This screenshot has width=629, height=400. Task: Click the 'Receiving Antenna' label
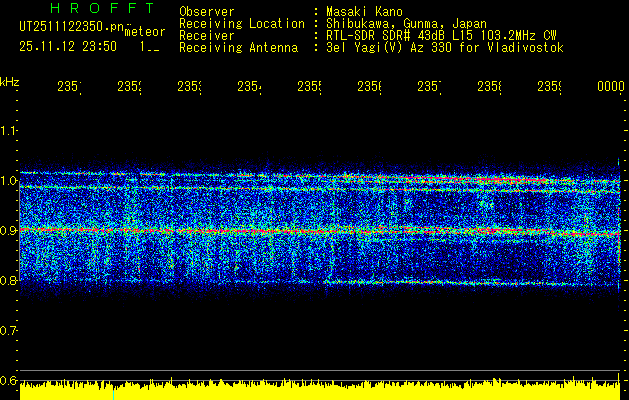(x=238, y=48)
